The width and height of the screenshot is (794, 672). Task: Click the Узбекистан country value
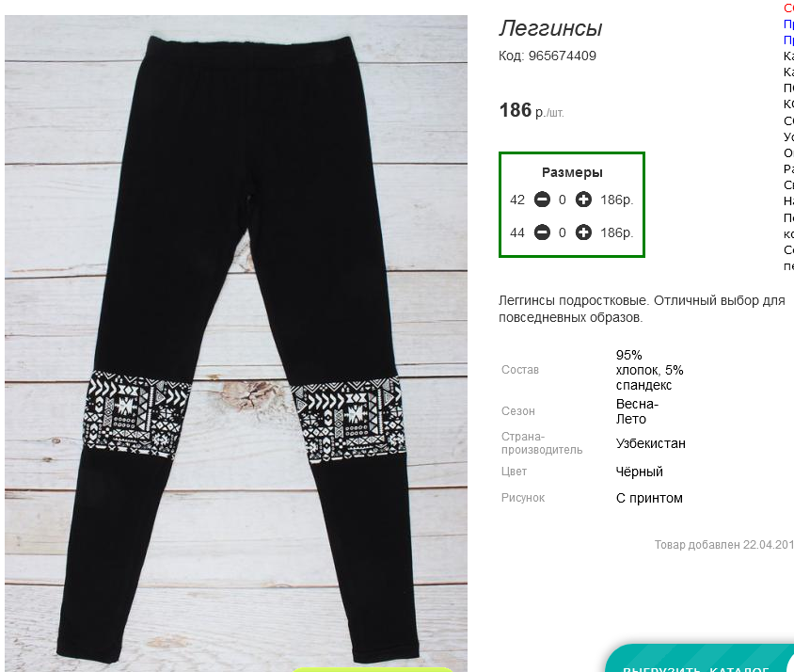tap(651, 443)
